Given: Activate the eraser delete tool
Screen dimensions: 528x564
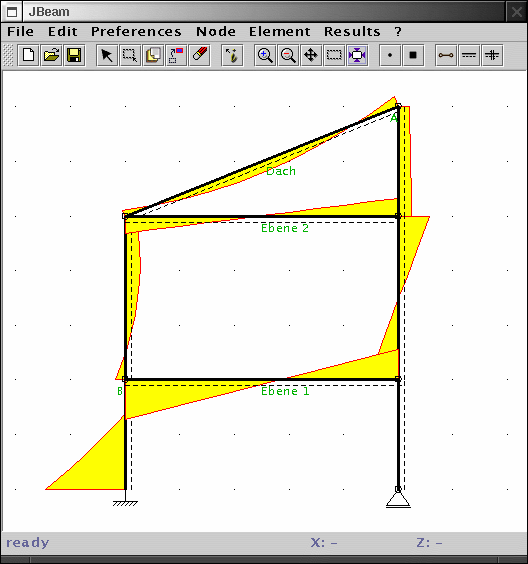Looking at the screenshot, I should point(200,55).
